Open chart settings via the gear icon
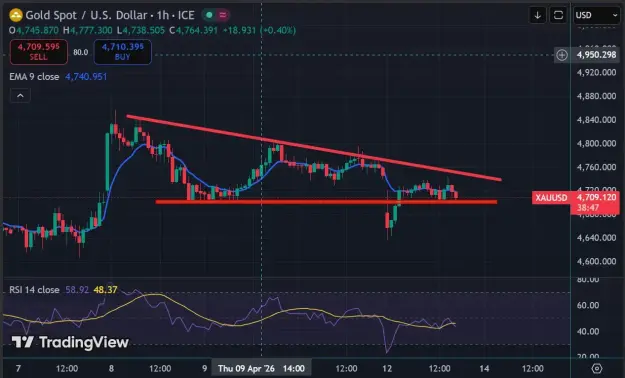Viewport: 625px width, 378px height. point(597,368)
